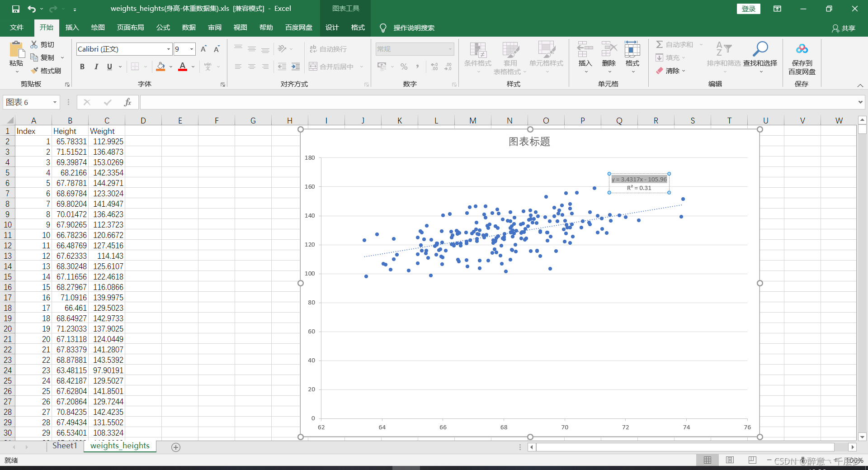
Task: Open the Format 格式 cells button
Action: [x=632, y=57]
